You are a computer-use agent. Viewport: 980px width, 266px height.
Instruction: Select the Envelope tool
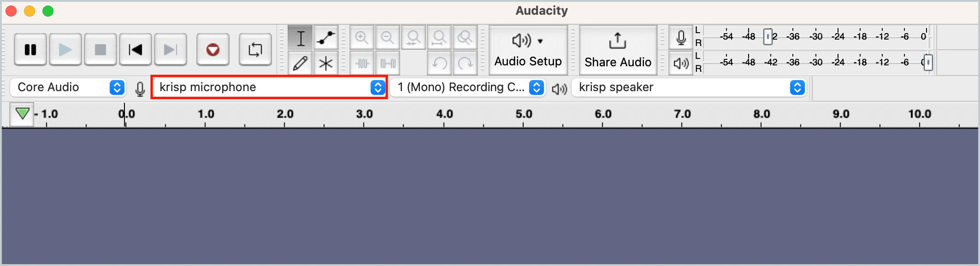(326, 39)
